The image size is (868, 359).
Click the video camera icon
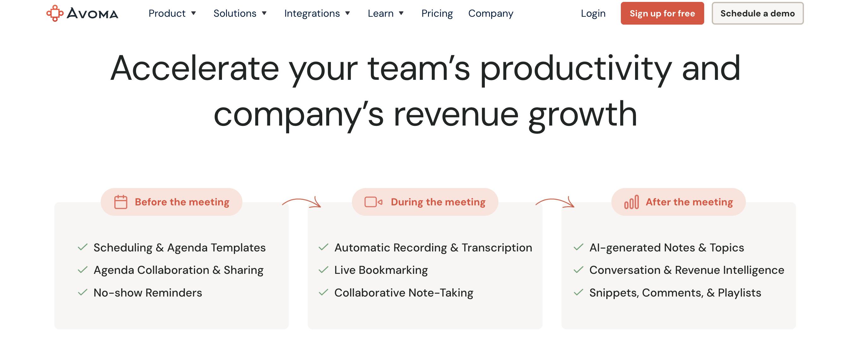pyautogui.click(x=373, y=202)
